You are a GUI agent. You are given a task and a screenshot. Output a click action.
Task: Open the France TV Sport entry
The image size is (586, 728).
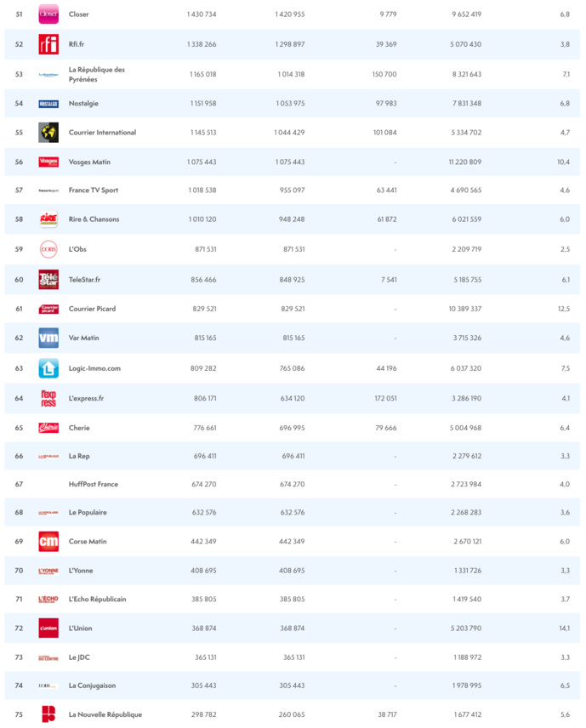(94, 191)
